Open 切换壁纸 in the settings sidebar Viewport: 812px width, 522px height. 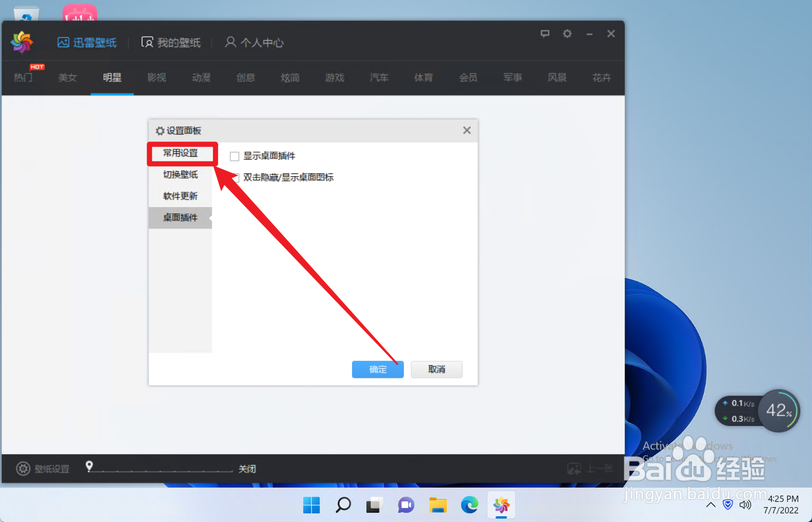click(x=180, y=175)
